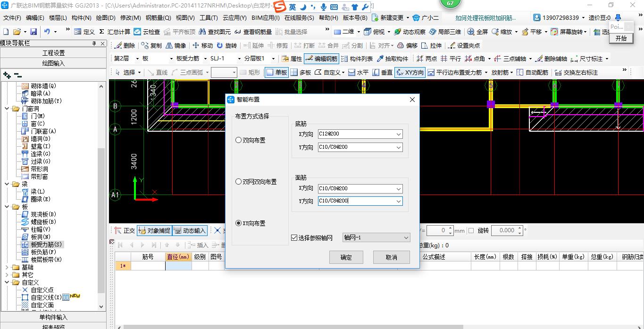Select 单板 single slab mode
644x329 pixels.
(x=276, y=72)
